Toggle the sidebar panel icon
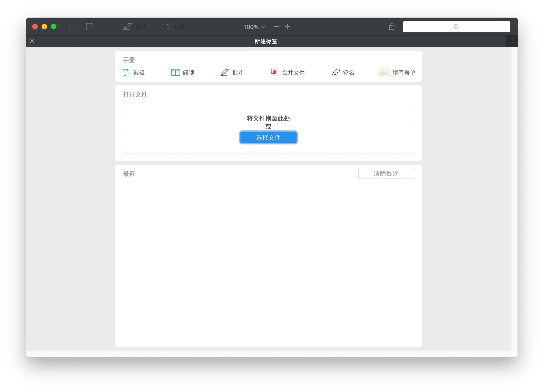Viewport: 544px width, 392px height. (72, 27)
